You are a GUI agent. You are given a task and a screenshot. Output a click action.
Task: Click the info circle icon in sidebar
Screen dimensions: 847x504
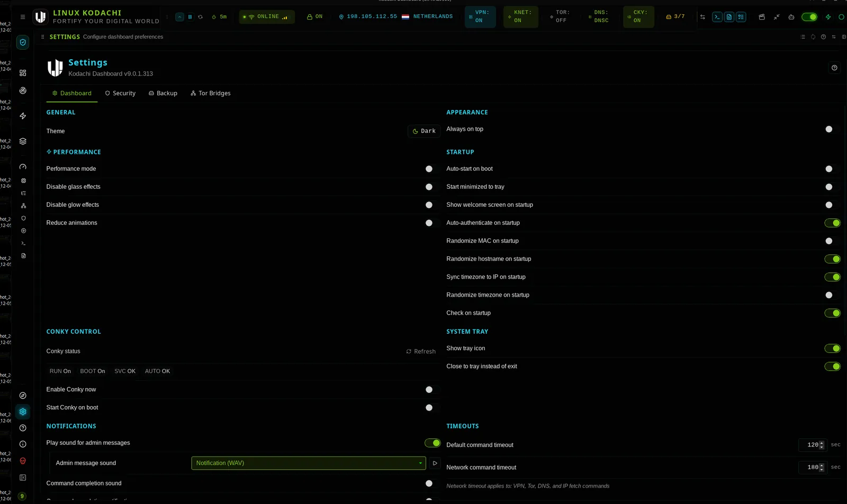coord(23,444)
